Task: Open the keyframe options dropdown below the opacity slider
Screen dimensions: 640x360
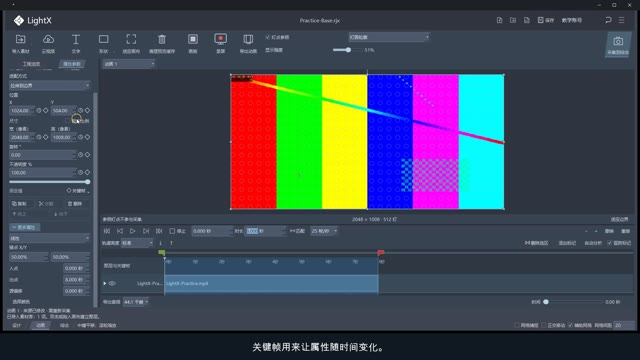Action: pos(78,191)
